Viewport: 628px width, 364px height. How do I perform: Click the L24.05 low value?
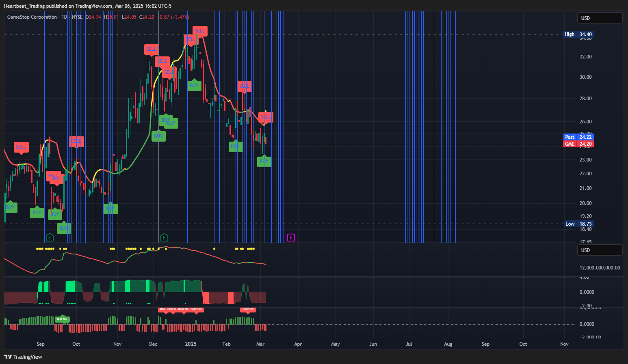point(129,17)
